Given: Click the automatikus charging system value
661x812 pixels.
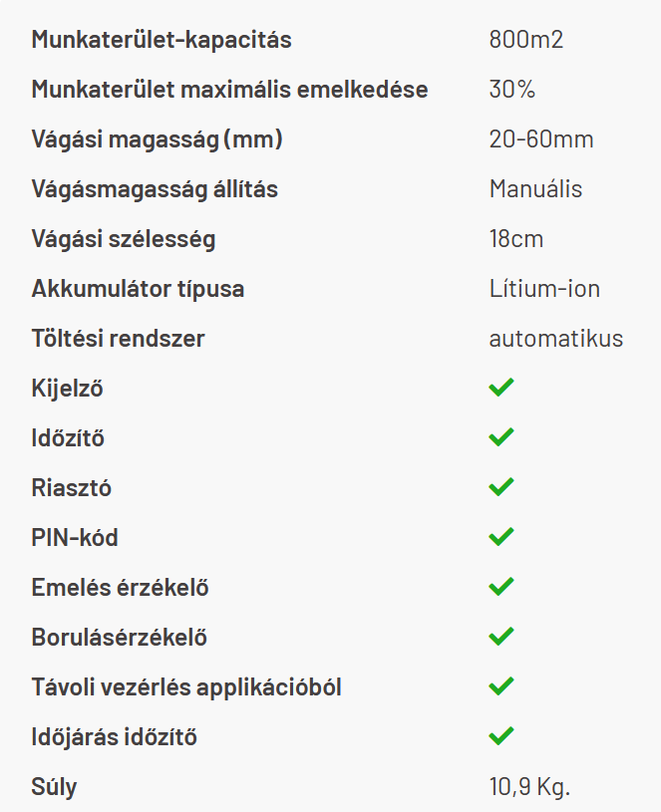Looking at the screenshot, I should click(556, 339).
